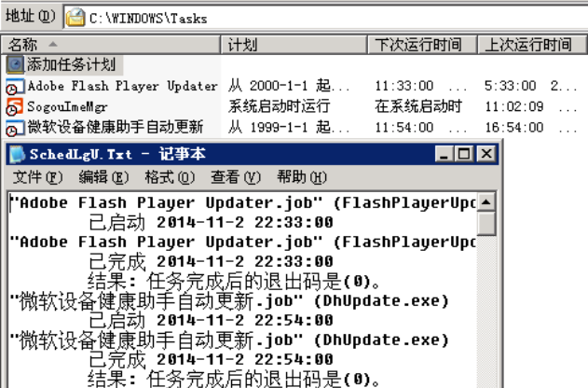Close the SchedLgU.Txt Notepad window

(486, 154)
